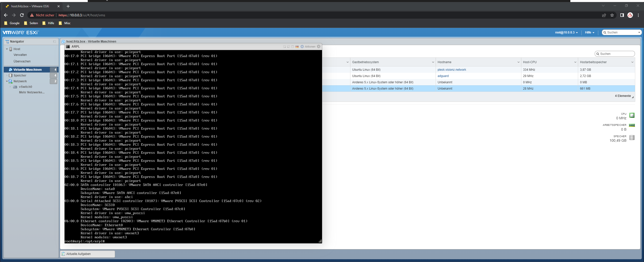Click the German keyboard layout flag icon
The height and width of the screenshot is (262, 644).
[297, 47]
